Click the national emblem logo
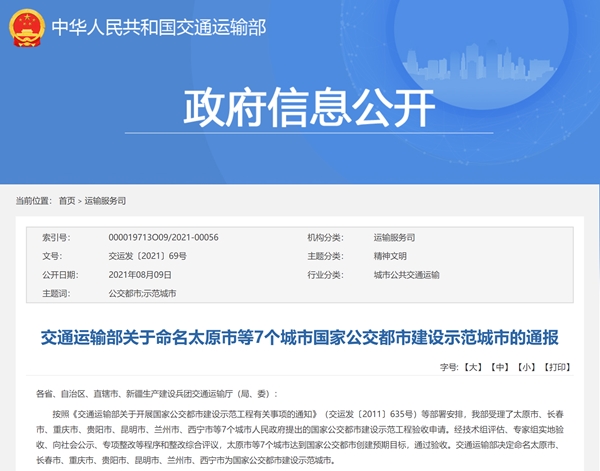 pyautogui.click(x=27, y=28)
